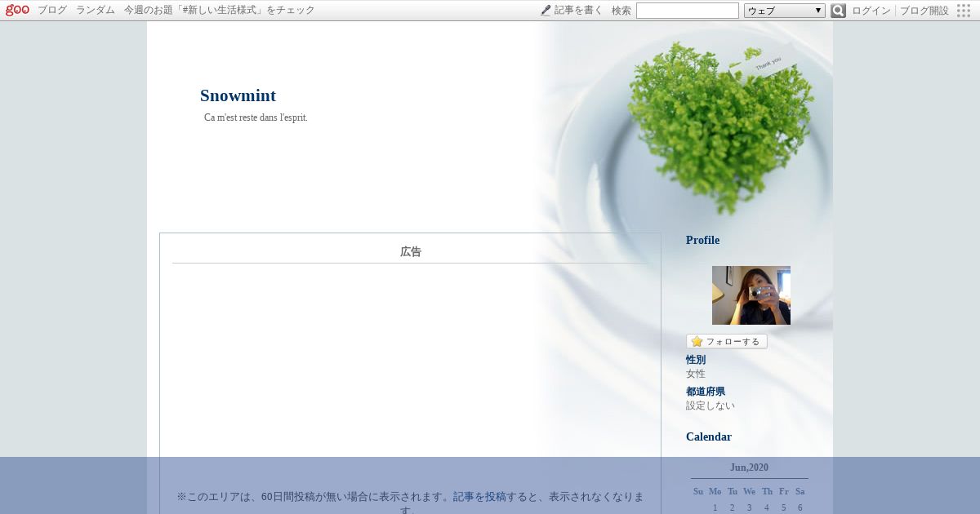Viewport: 980px width, 514px height.
Task: Click the profile photo thumbnail
Action: pyautogui.click(x=751, y=295)
